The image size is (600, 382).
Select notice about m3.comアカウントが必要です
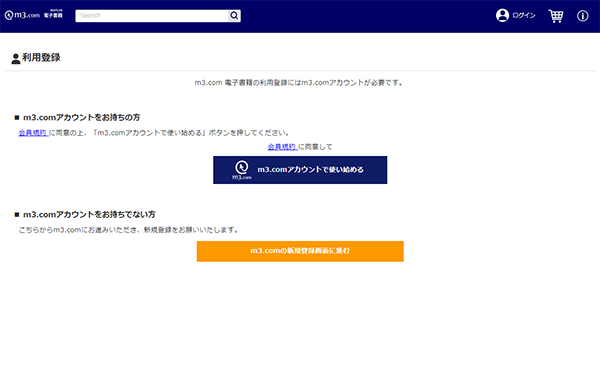pos(298,83)
